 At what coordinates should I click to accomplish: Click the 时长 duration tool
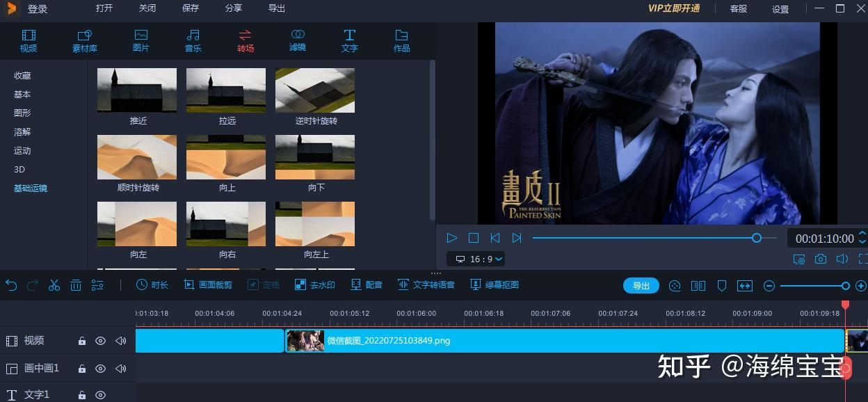(x=152, y=284)
